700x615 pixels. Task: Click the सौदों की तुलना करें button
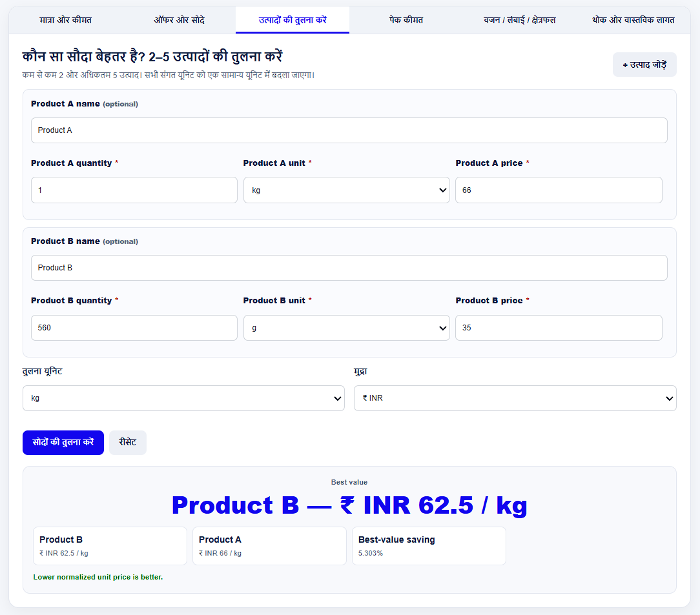[63, 443]
